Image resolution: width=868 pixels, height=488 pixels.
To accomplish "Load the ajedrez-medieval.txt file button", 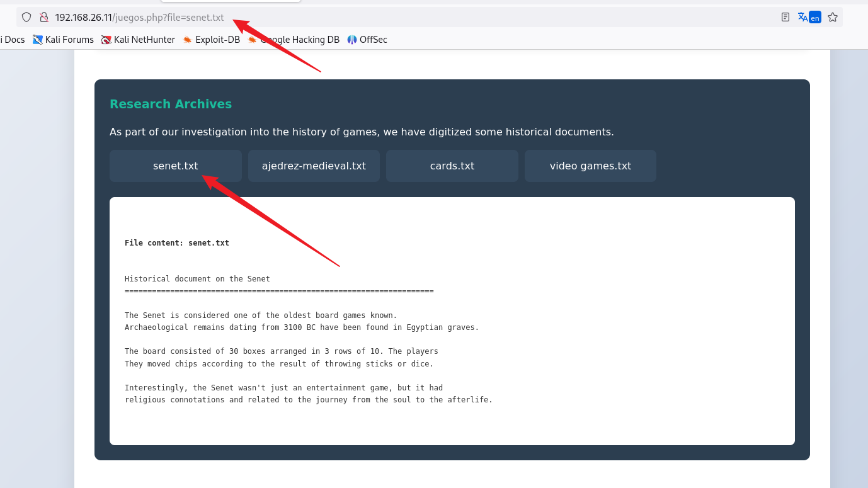I will [314, 166].
